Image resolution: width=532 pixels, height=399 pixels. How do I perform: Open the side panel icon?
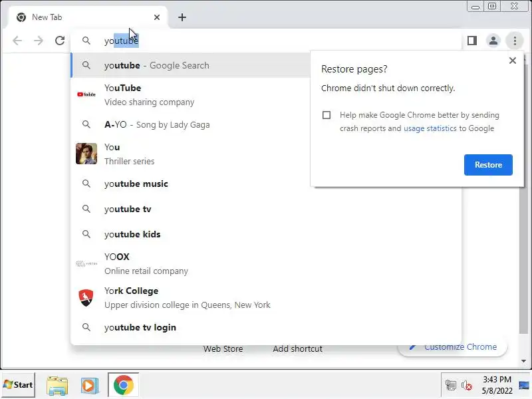coord(472,41)
